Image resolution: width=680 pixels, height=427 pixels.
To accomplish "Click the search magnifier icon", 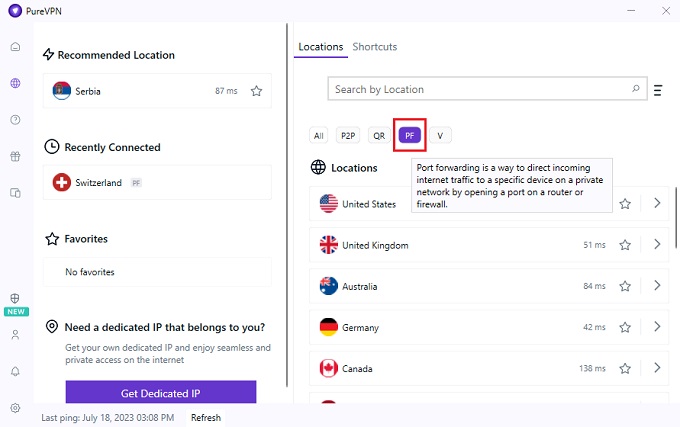I will (635, 88).
